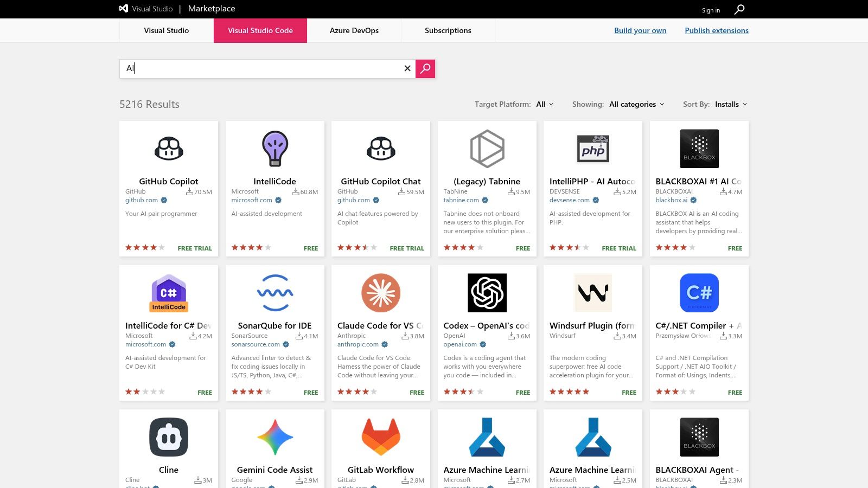Open the Gemini Code Assist star icon
Screen dimensions: 868x488
tap(275, 437)
